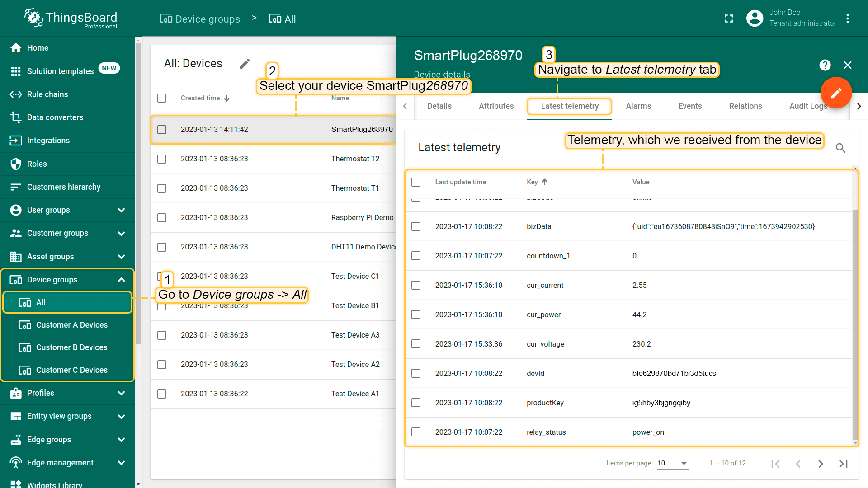Screen dimensions: 868x488
Task: Open the help question mark icon
Action: [825, 65]
